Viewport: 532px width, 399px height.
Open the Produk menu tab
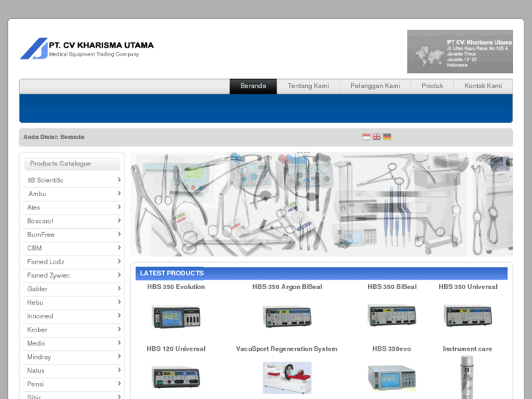(x=432, y=86)
